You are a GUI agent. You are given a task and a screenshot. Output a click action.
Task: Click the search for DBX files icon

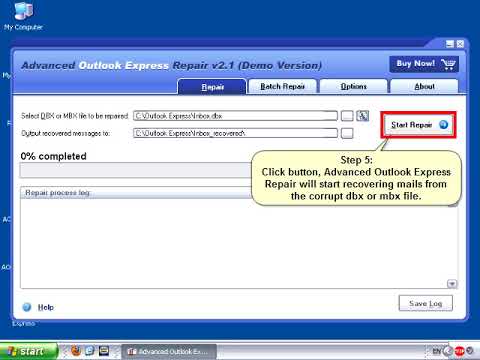[x=363, y=116]
